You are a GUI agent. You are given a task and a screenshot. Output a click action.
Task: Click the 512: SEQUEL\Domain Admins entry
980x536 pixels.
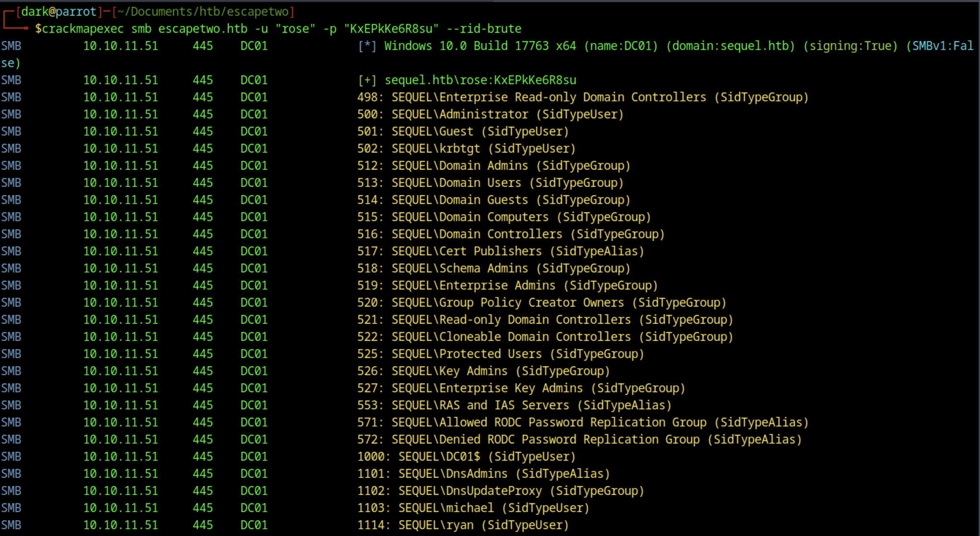494,166
